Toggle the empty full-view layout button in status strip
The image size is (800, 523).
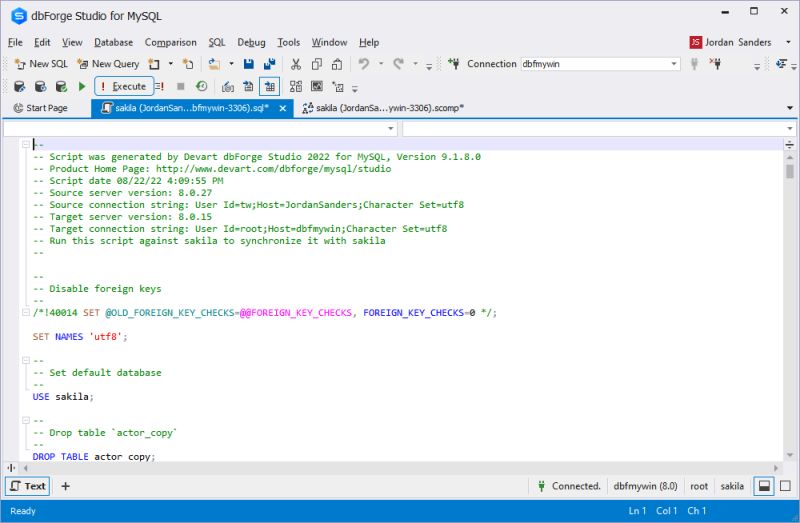click(x=785, y=486)
